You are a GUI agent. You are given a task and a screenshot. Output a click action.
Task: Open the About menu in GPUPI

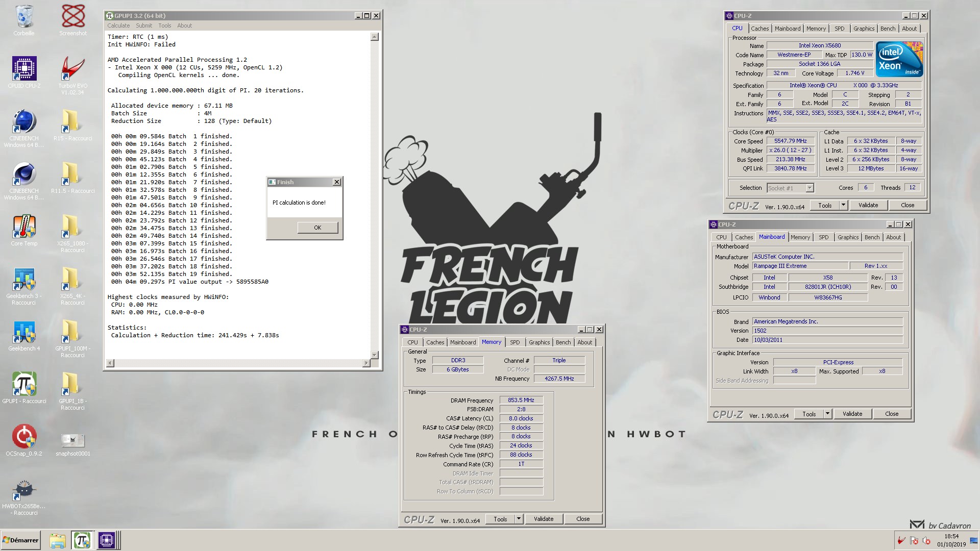coord(184,26)
